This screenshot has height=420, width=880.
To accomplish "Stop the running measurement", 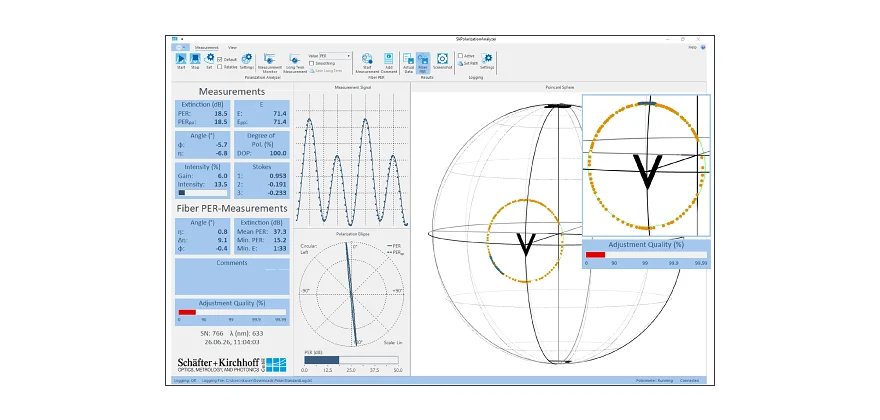I will (195, 61).
